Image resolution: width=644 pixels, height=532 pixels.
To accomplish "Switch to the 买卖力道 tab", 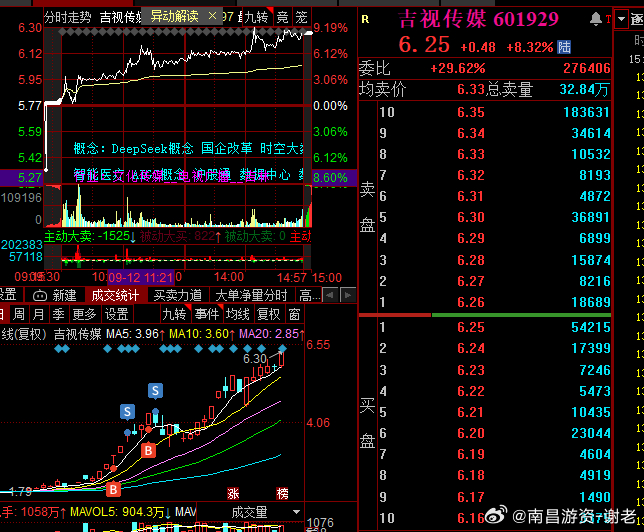I will tap(177, 295).
